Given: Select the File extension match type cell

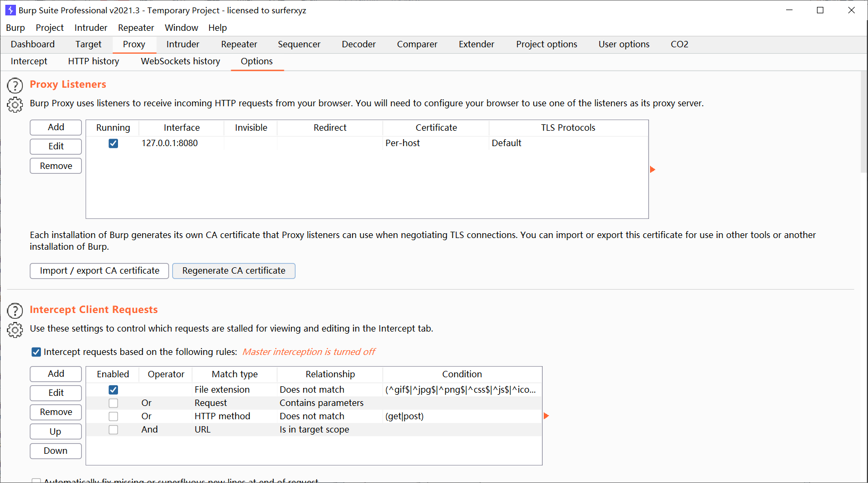Looking at the screenshot, I should [x=234, y=390].
